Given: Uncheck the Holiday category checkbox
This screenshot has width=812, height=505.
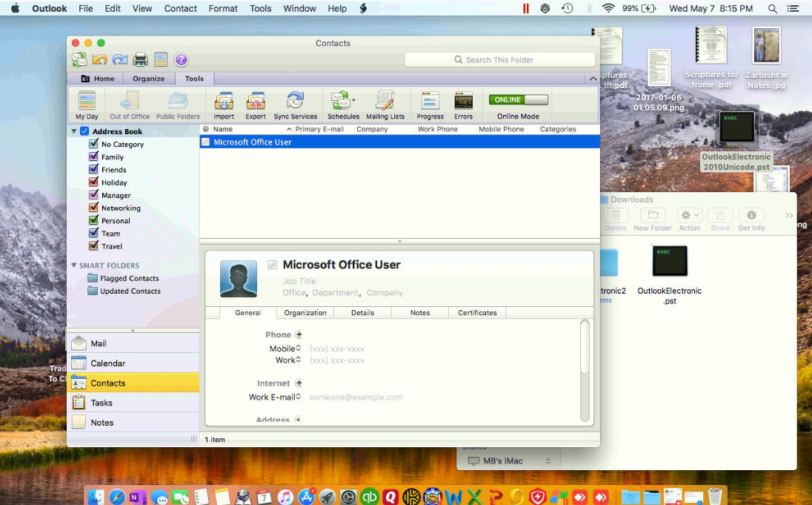Looking at the screenshot, I should pyautogui.click(x=94, y=182).
